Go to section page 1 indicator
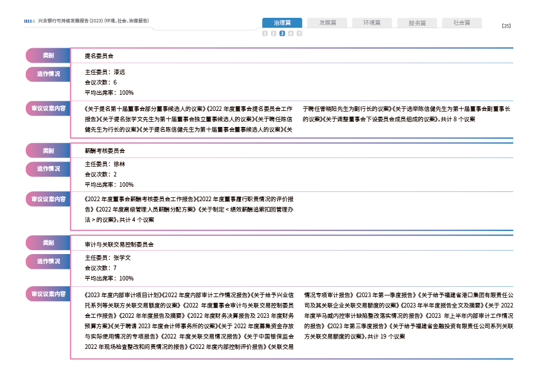 [265, 34]
